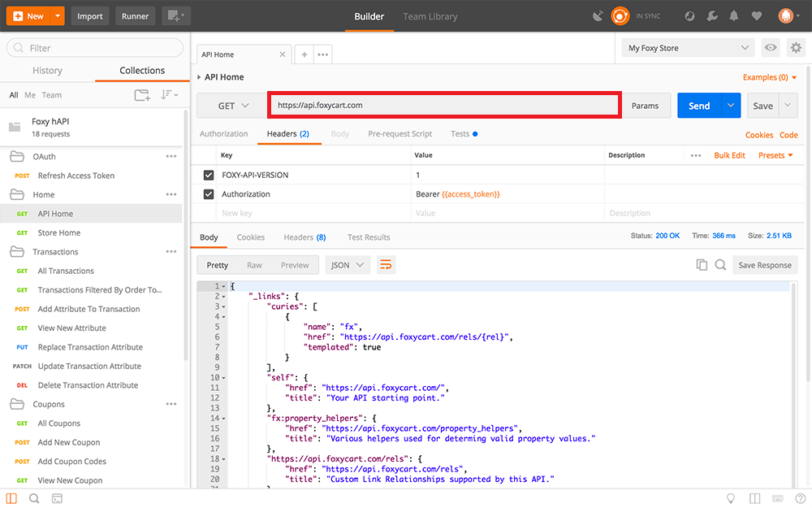Search within the response body
The width and height of the screenshot is (812, 508).
click(x=720, y=265)
